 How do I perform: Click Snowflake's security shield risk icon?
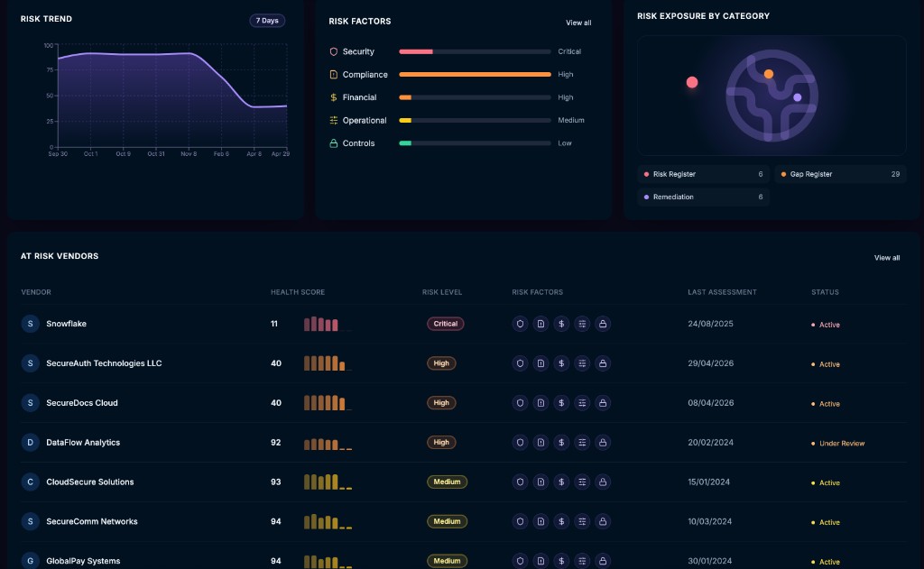point(520,324)
